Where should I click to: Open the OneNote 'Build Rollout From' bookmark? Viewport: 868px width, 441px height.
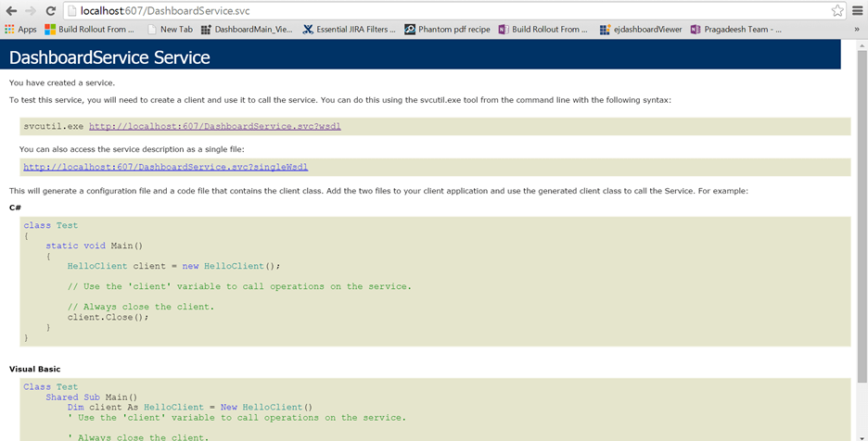[543, 30]
